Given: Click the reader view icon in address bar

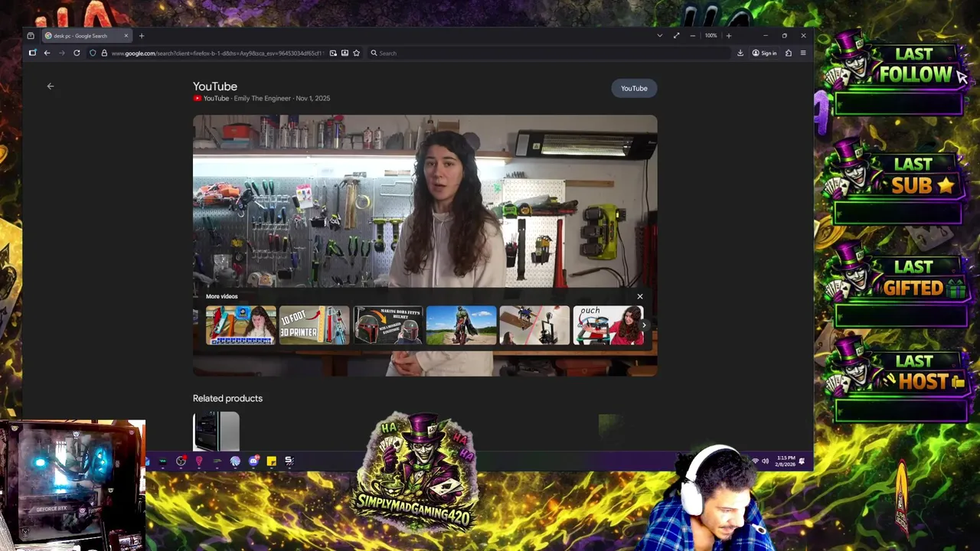Looking at the screenshot, I should point(345,53).
